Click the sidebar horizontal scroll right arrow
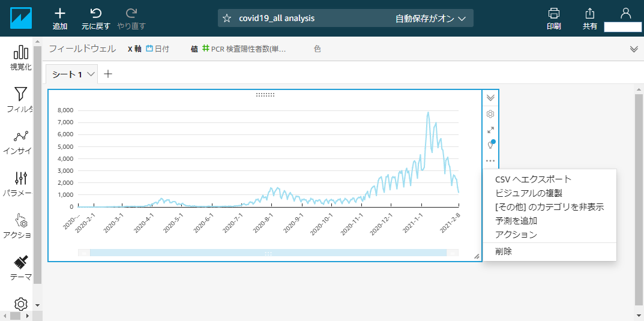 tap(28, 316)
